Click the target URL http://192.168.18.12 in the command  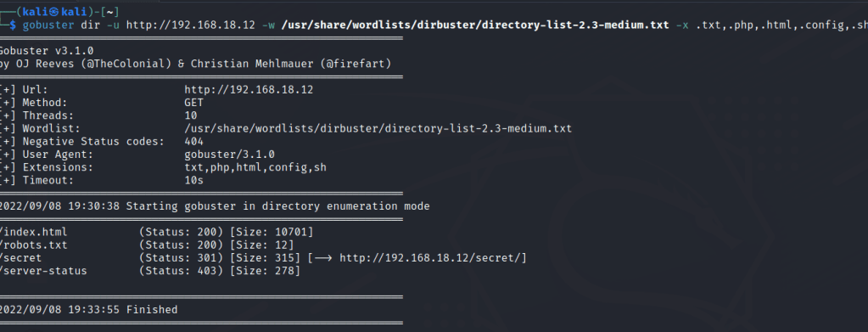191,25
